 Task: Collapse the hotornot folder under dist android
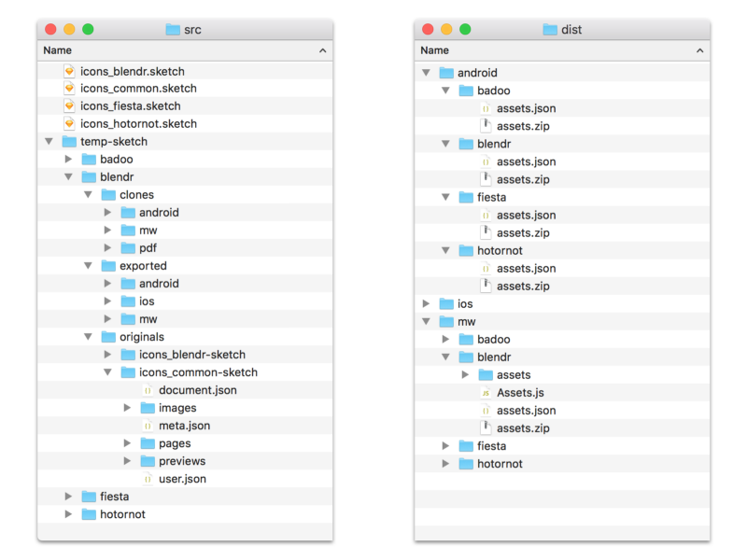[446, 250]
